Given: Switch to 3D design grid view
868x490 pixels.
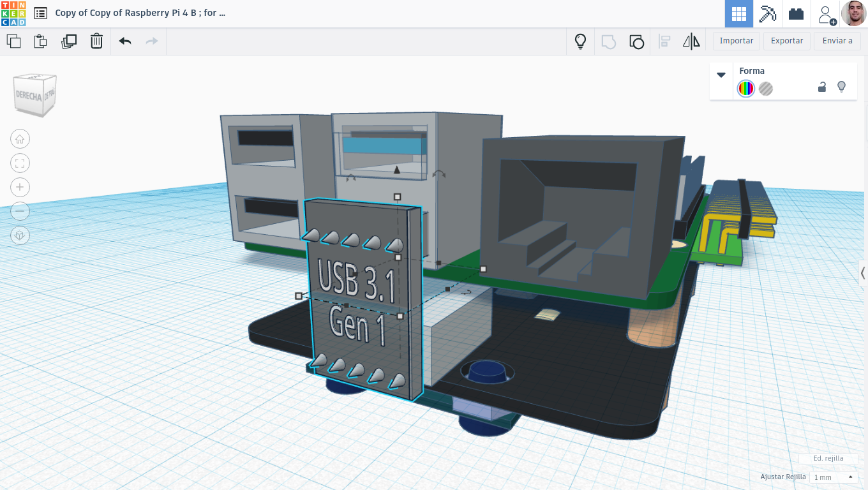Looking at the screenshot, I should pyautogui.click(x=739, y=13).
